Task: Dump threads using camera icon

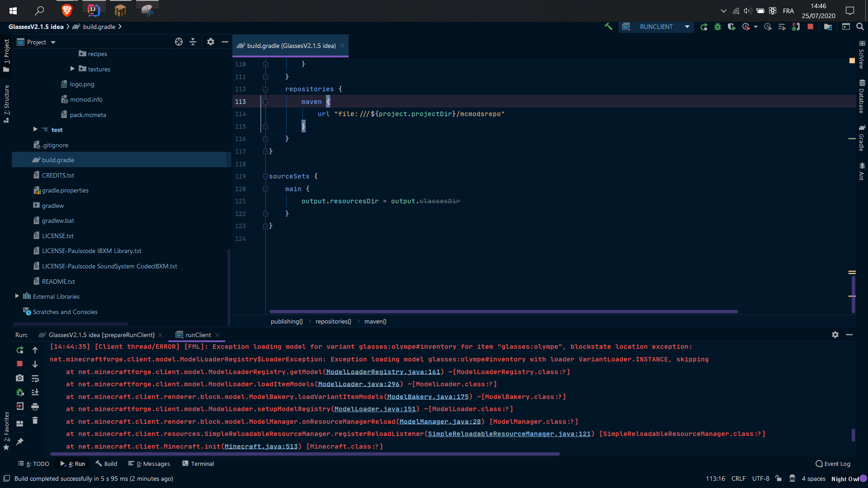Action: point(19,378)
